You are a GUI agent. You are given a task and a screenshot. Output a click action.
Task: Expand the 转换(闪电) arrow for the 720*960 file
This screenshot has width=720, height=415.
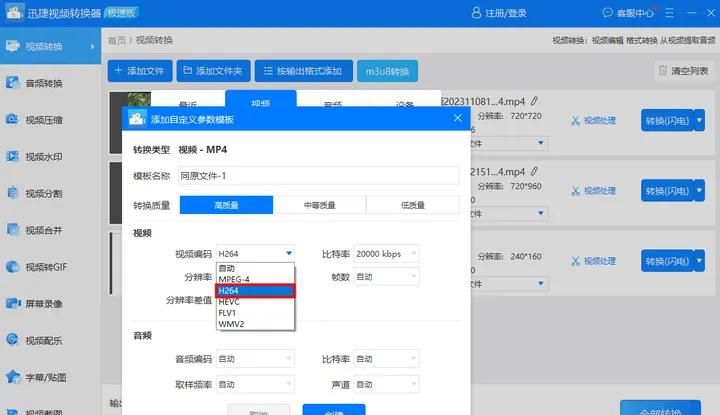point(699,191)
